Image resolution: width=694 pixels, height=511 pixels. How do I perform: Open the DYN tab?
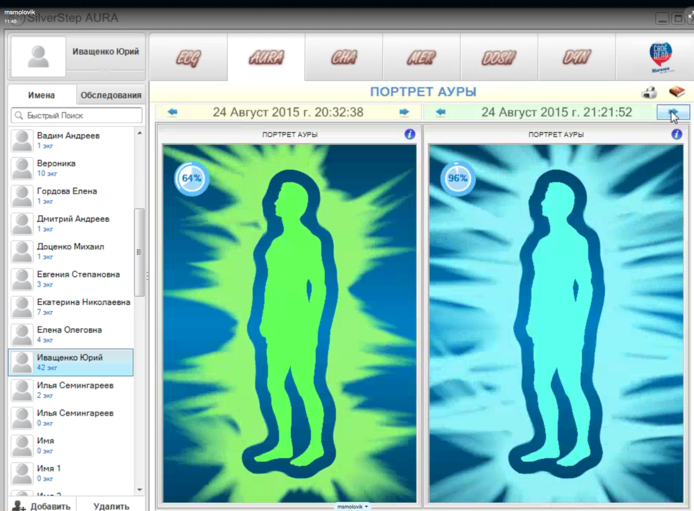click(576, 58)
